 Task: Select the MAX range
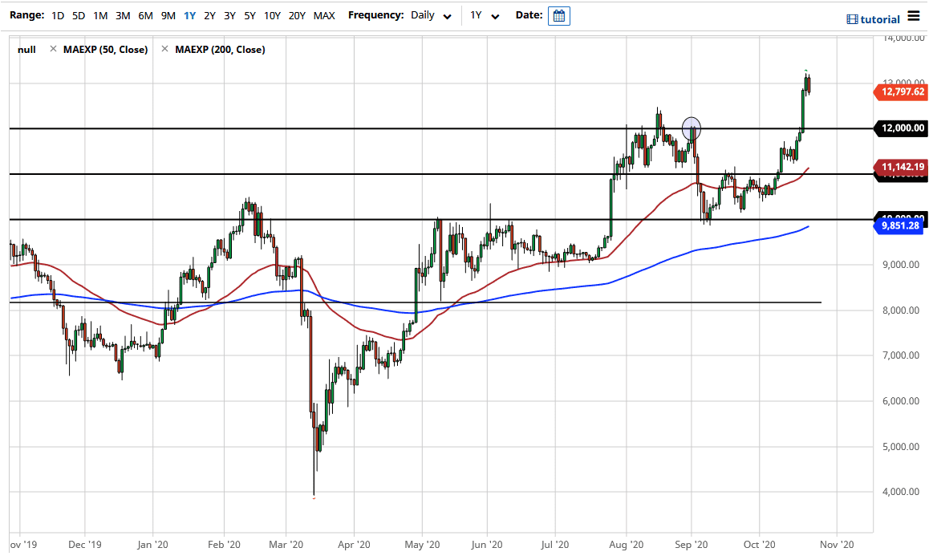[x=324, y=15]
